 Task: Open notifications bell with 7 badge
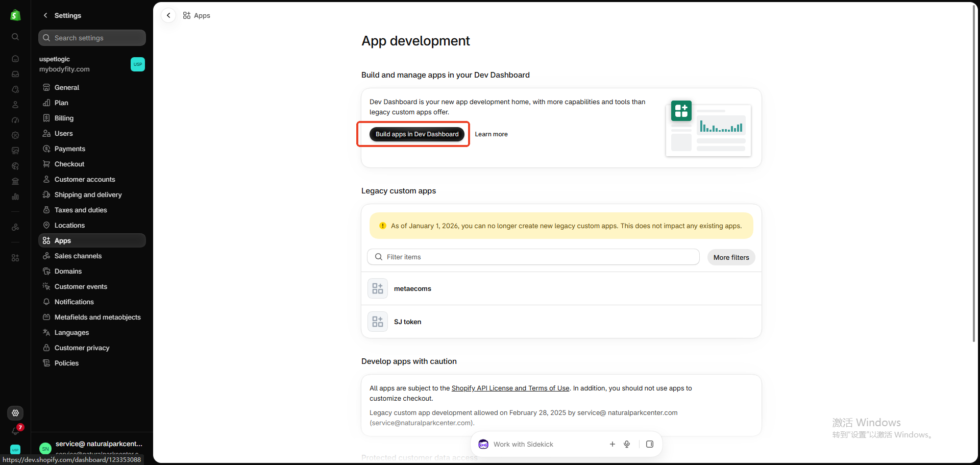coord(16,430)
